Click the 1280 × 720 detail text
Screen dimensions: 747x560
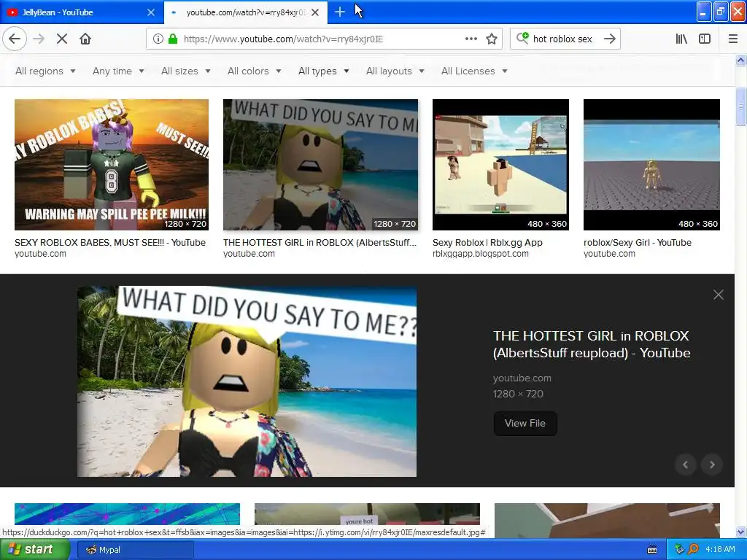[x=518, y=394]
